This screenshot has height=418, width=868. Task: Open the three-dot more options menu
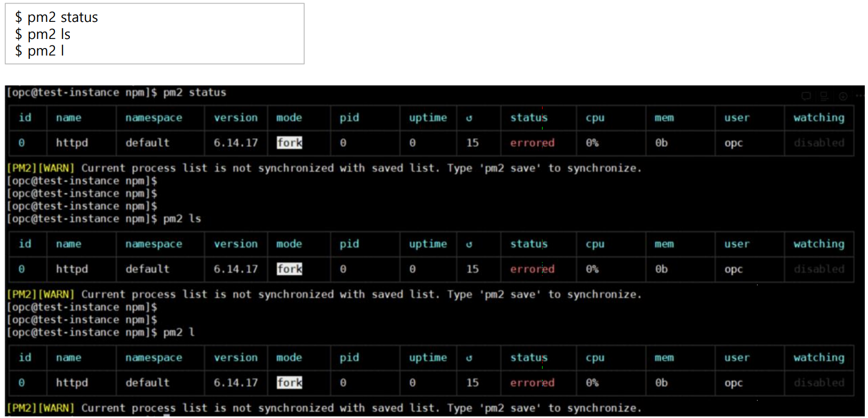(x=859, y=96)
